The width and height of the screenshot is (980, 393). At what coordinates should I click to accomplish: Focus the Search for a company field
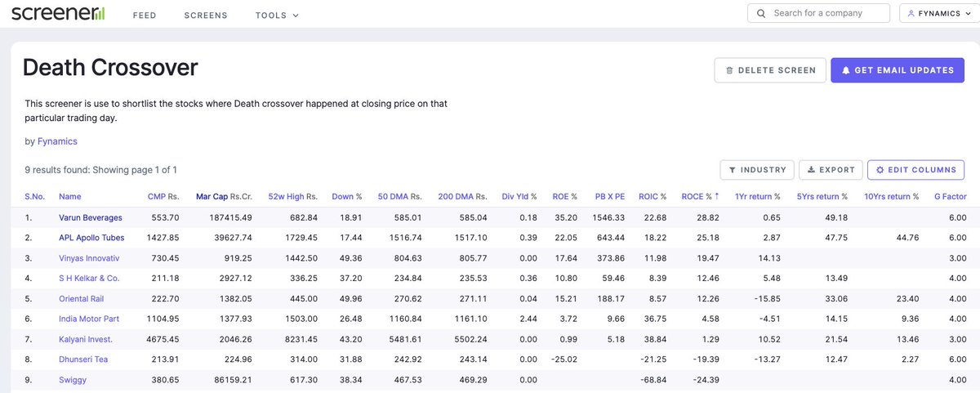pyautogui.click(x=818, y=13)
